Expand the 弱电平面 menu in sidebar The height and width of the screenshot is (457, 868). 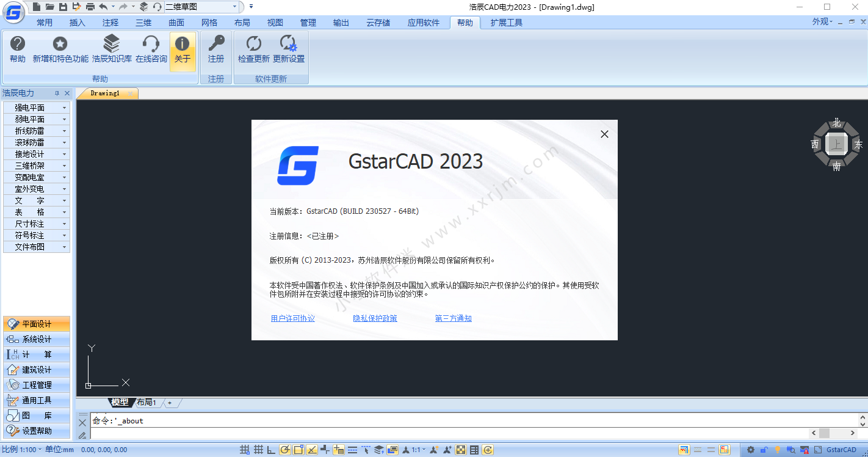tap(37, 119)
